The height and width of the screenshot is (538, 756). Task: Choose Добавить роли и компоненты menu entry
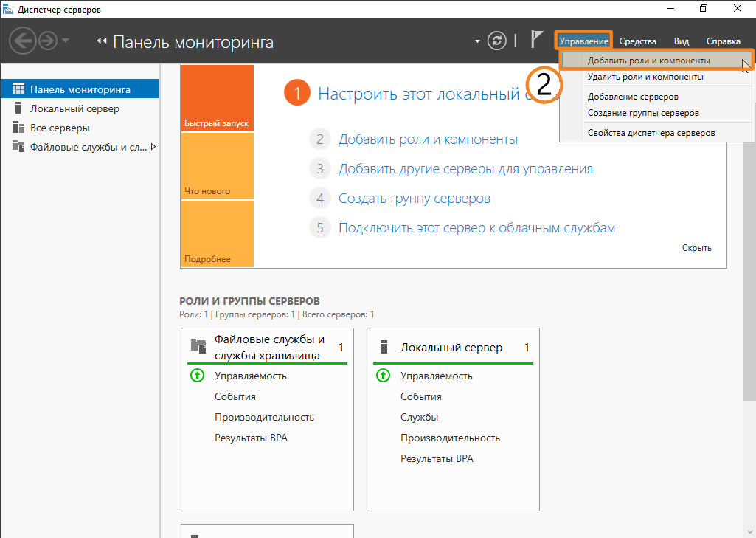click(x=648, y=61)
